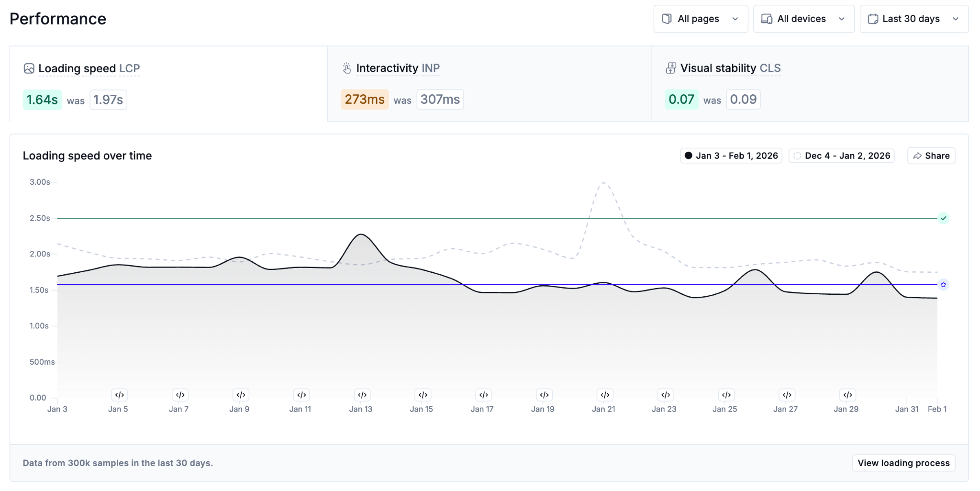The width and height of the screenshot is (980, 491).
Task: Open the All pages dropdown
Action: 700,19
